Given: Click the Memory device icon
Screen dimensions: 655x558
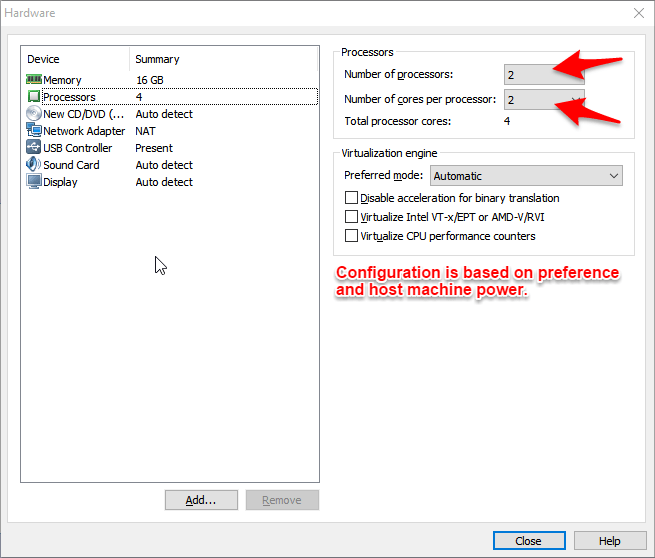Looking at the screenshot, I should tap(33, 80).
